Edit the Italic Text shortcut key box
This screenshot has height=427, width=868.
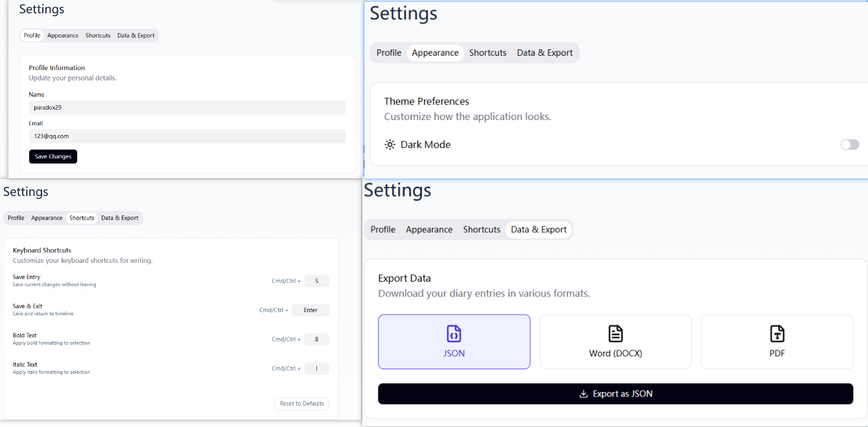click(316, 369)
